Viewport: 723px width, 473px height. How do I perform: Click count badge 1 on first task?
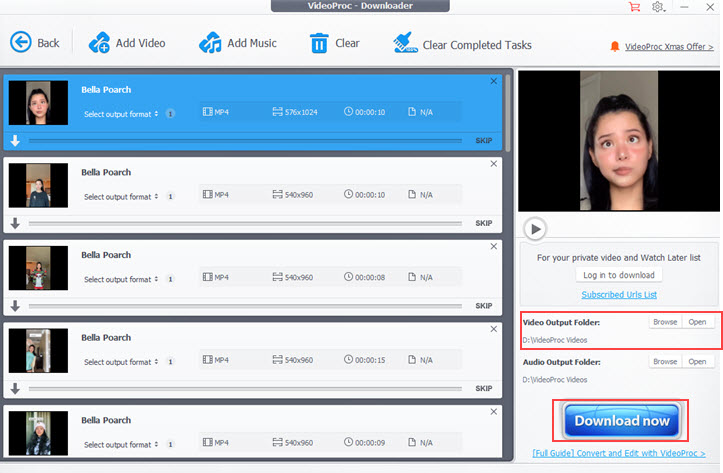171,114
